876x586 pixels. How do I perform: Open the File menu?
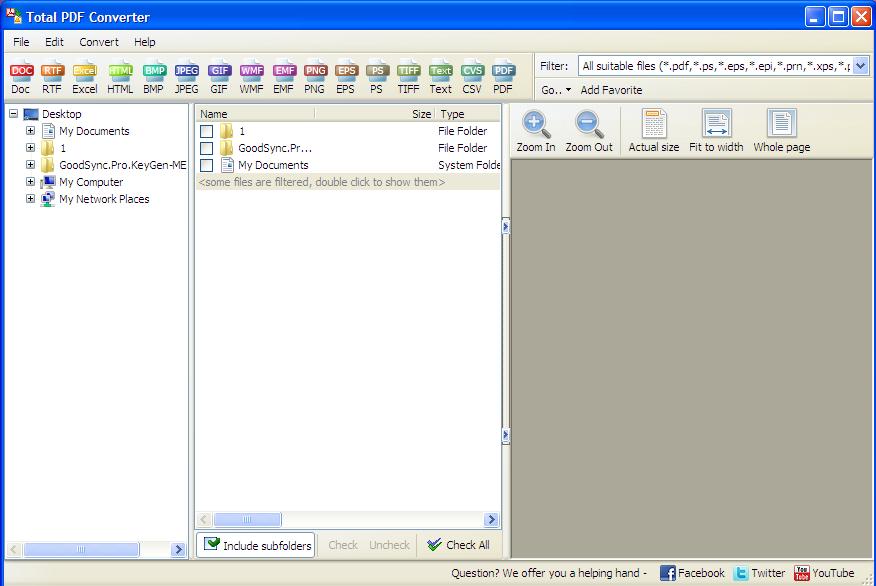(x=21, y=42)
